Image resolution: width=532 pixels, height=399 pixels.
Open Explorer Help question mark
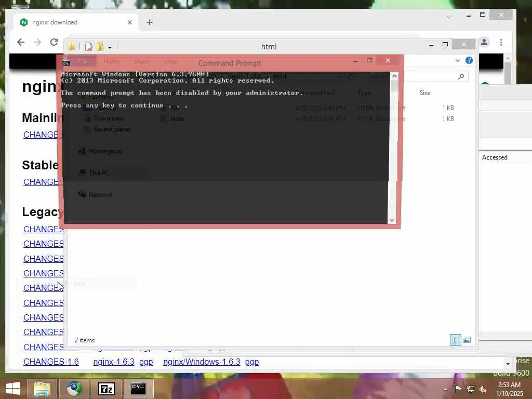coord(469,60)
